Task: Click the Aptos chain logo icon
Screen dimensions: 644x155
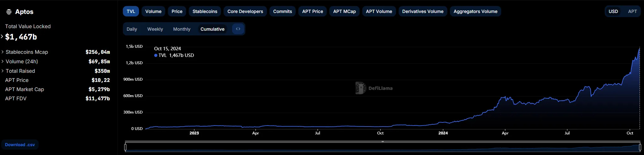Action: point(9,12)
